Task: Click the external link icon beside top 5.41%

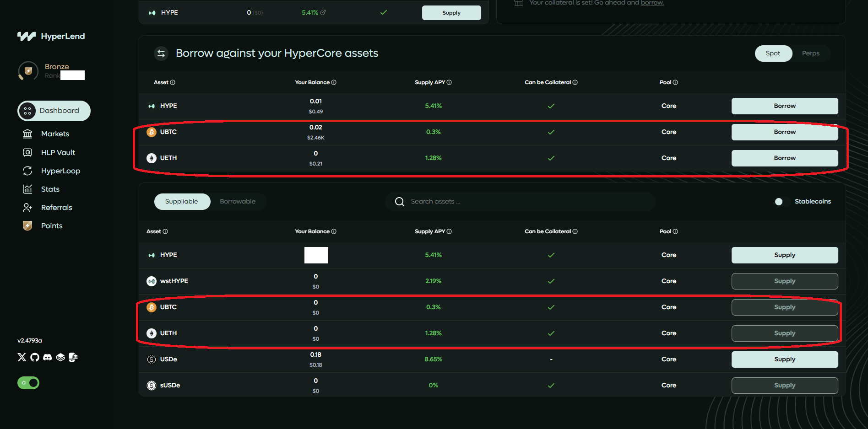Action: tap(323, 12)
